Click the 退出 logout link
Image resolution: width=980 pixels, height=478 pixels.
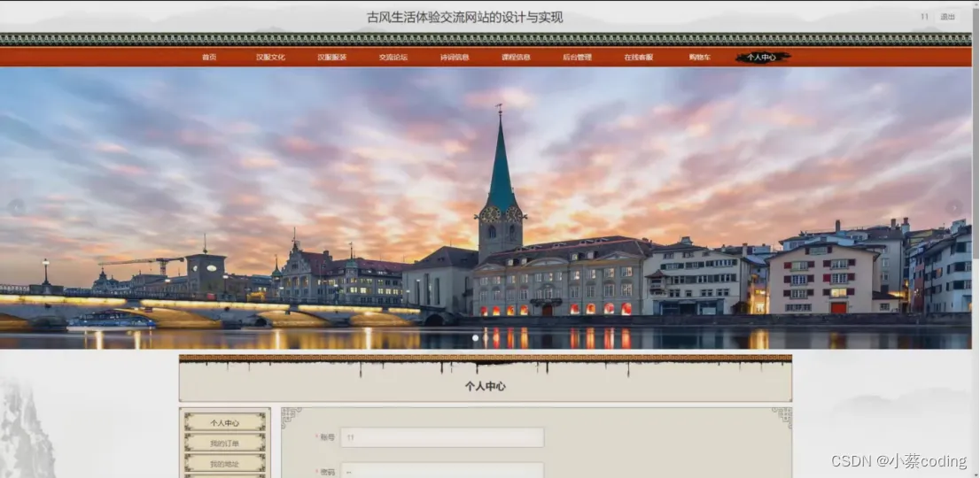click(x=947, y=17)
